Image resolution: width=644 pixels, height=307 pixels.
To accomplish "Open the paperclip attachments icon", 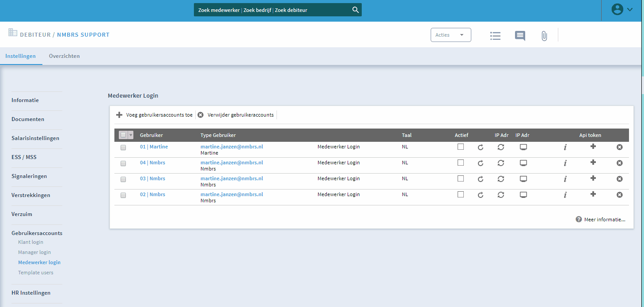I will tap(544, 36).
